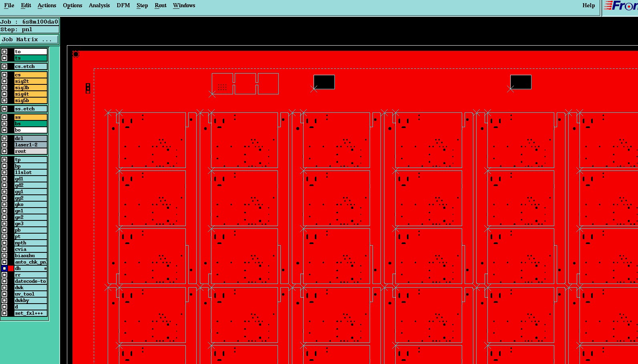Open the Help menu

coord(588,5)
